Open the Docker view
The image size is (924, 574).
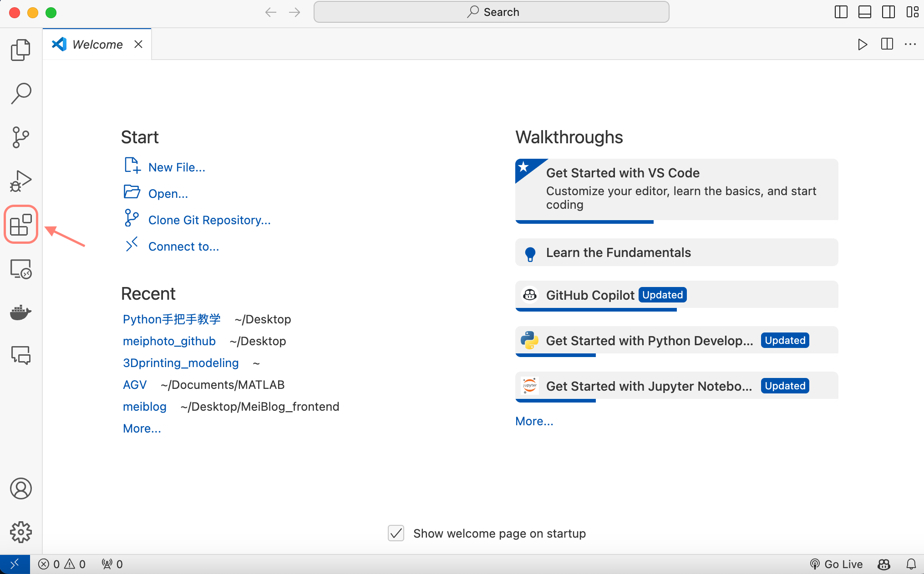[x=20, y=312]
